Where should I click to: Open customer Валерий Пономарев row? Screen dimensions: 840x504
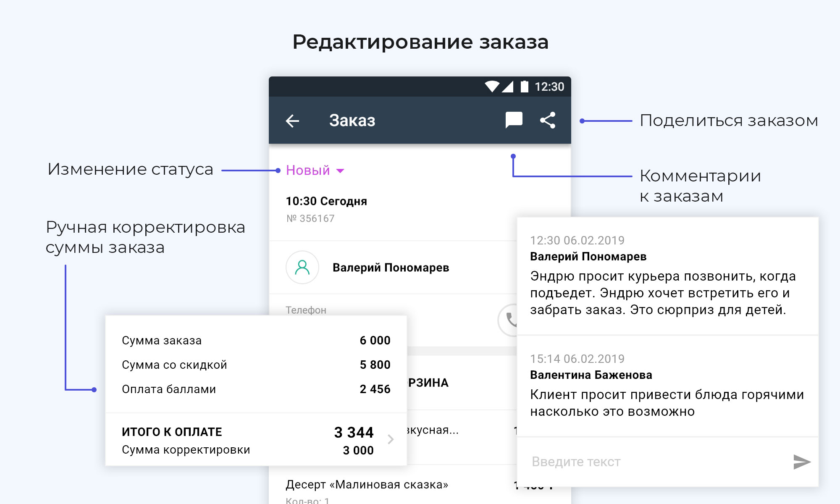coord(391,268)
